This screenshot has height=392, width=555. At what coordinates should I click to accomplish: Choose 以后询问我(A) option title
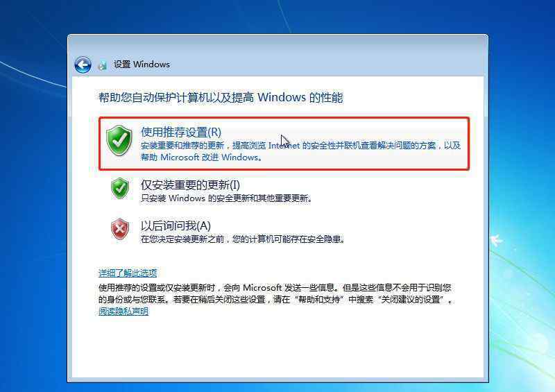(x=176, y=225)
